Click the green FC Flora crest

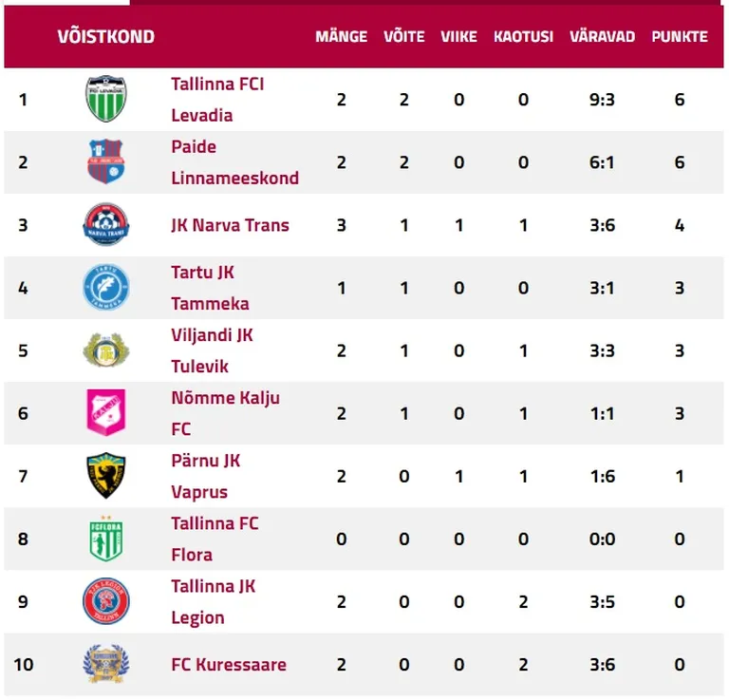click(106, 539)
